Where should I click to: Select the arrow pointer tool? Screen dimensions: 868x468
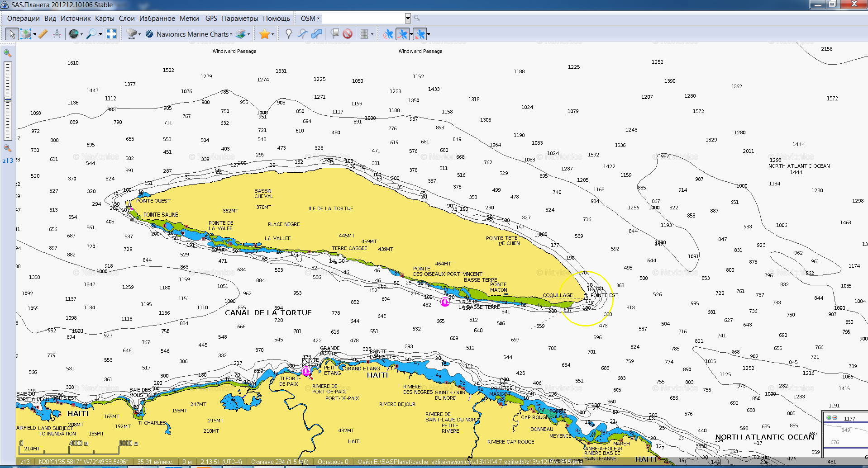[x=12, y=34]
